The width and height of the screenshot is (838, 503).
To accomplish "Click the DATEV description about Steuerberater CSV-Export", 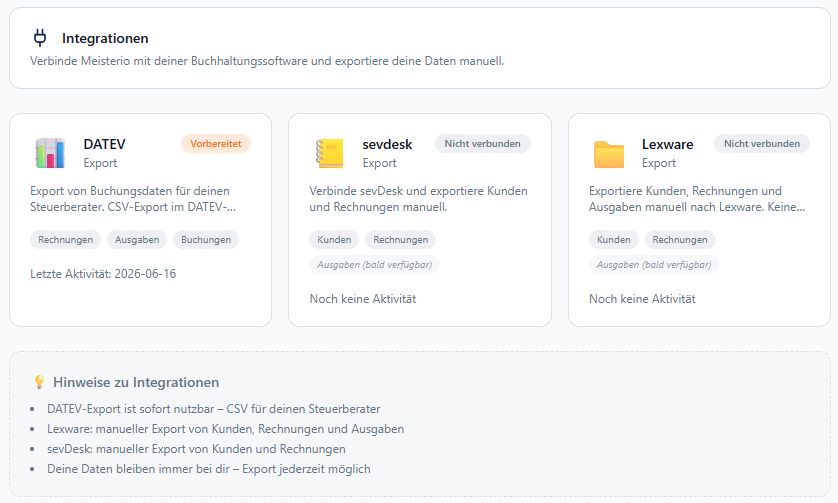I will 133,199.
